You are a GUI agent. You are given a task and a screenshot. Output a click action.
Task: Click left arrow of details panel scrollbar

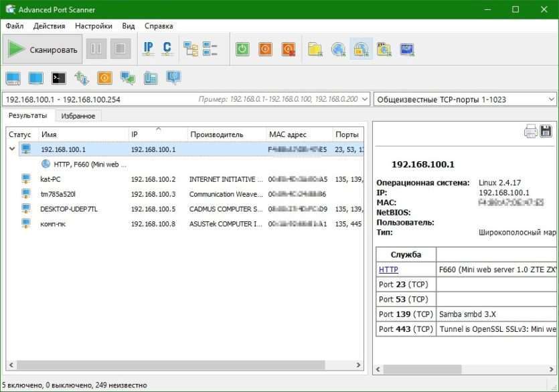click(x=379, y=369)
